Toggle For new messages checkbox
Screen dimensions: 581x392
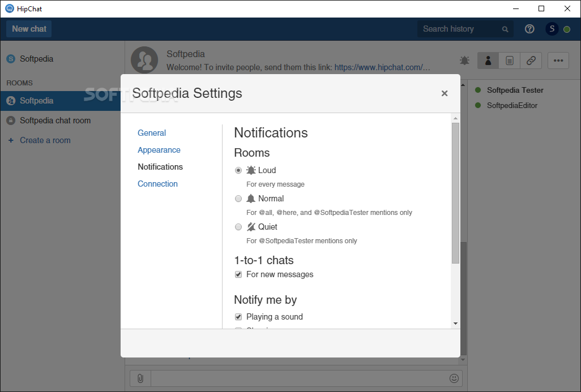click(x=238, y=275)
